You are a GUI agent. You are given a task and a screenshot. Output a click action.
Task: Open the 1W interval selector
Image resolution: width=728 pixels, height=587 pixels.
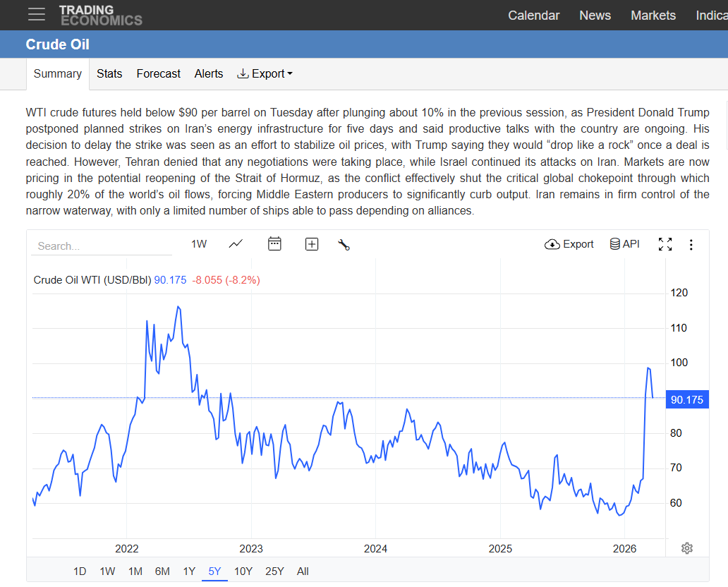[x=199, y=244]
